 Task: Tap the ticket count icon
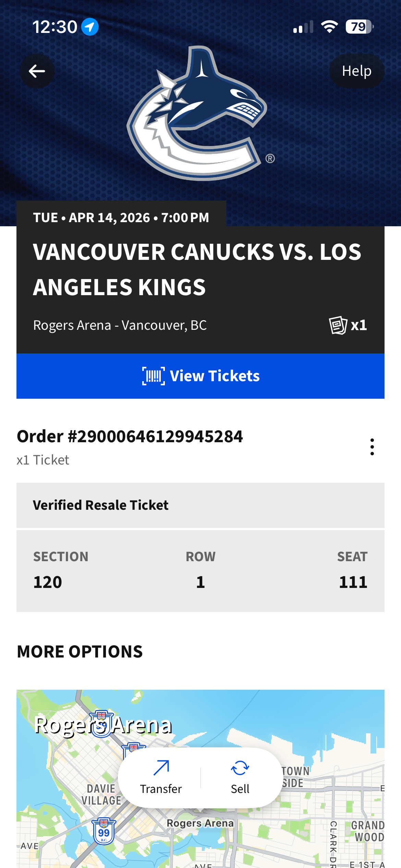click(338, 325)
